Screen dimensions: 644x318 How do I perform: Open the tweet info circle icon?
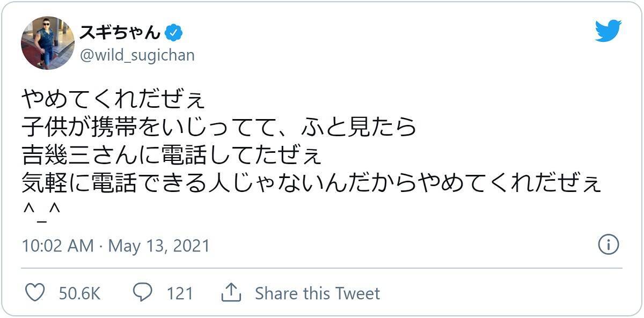pos(608,245)
